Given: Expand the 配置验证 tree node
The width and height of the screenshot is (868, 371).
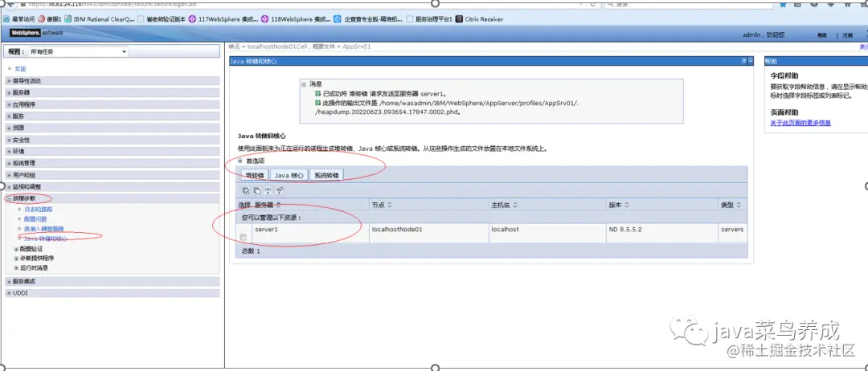Looking at the screenshot, I should [x=17, y=249].
